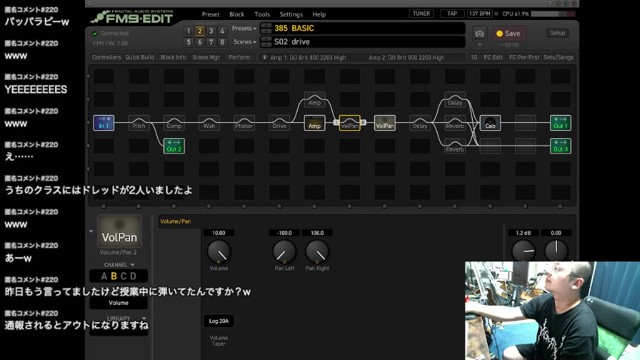
Task: Switch to scene 3
Action: [x=211, y=31]
